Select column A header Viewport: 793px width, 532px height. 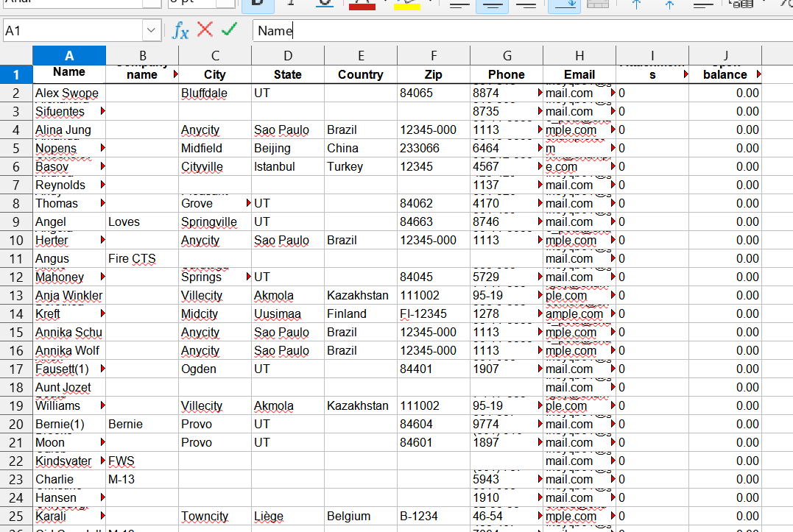[69, 56]
